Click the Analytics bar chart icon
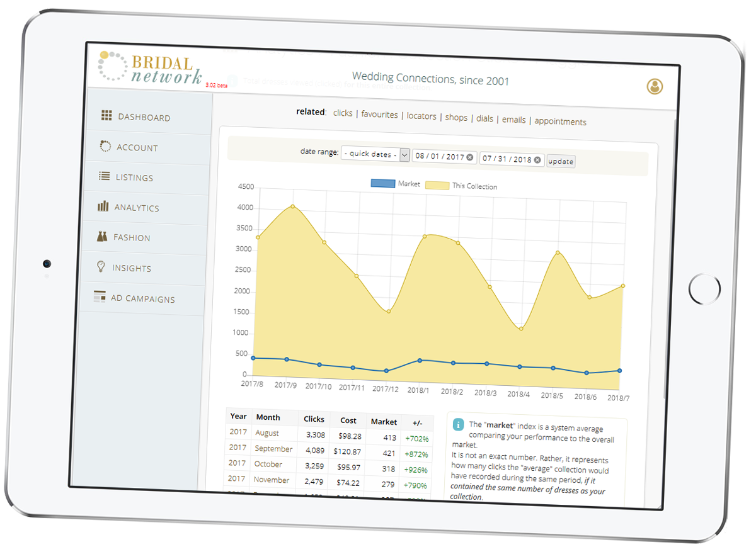756x547 pixels. [103, 206]
